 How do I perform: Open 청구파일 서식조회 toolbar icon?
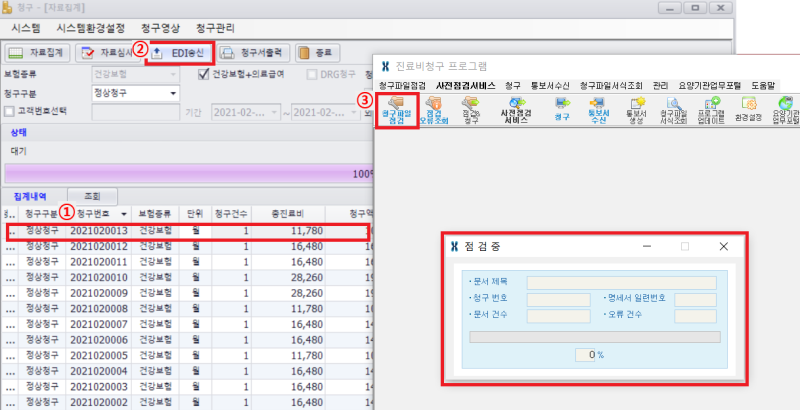[673, 110]
